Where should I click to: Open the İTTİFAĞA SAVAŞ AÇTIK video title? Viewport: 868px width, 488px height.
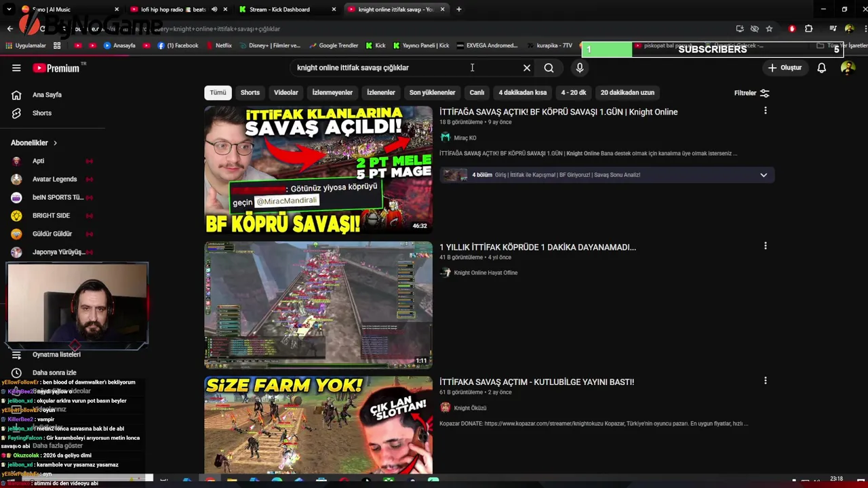point(558,112)
